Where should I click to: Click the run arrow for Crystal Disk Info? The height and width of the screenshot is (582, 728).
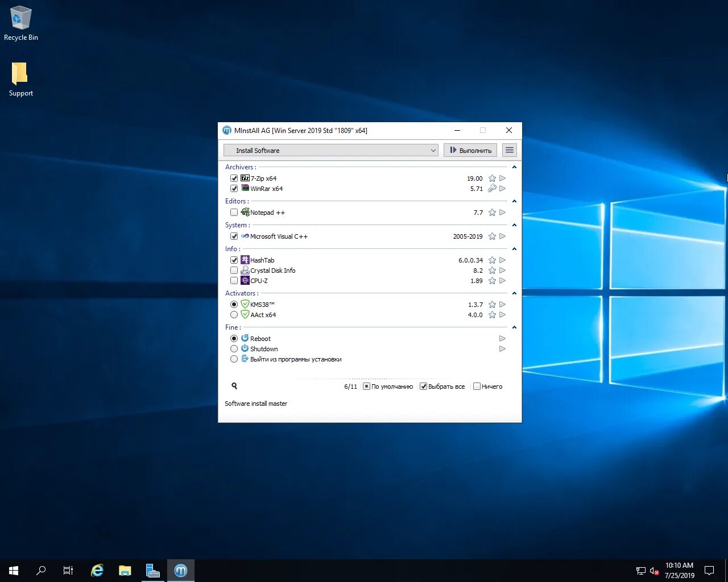(502, 271)
